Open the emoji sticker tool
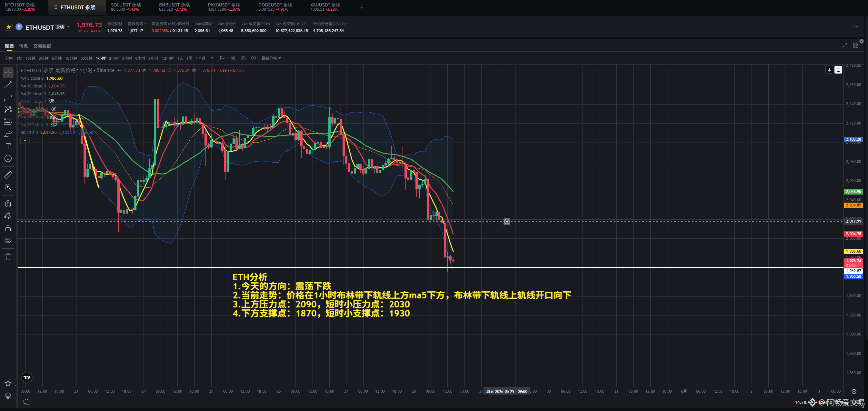The image size is (868, 411). [x=8, y=158]
